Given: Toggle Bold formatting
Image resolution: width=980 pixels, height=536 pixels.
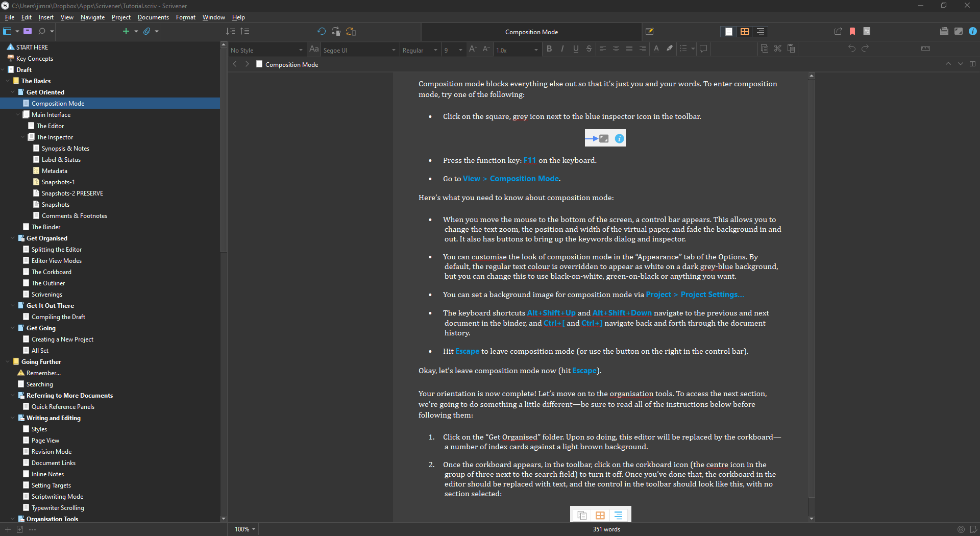Looking at the screenshot, I should (549, 49).
